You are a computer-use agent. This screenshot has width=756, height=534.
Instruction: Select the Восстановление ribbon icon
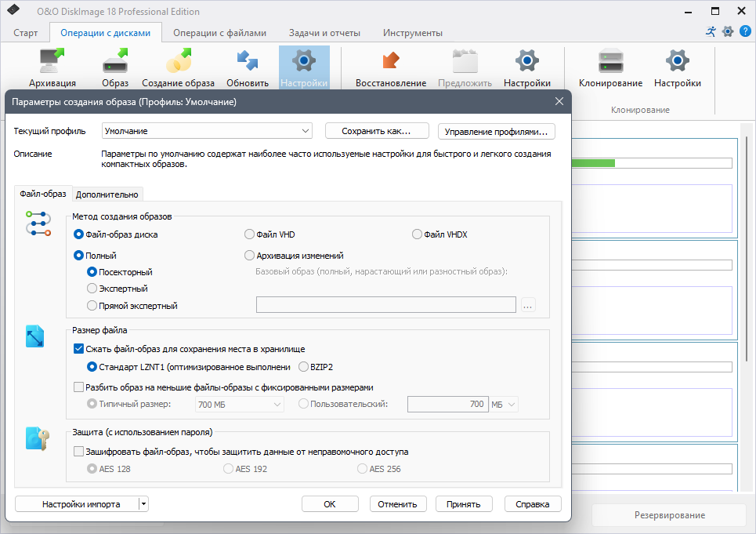391,61
